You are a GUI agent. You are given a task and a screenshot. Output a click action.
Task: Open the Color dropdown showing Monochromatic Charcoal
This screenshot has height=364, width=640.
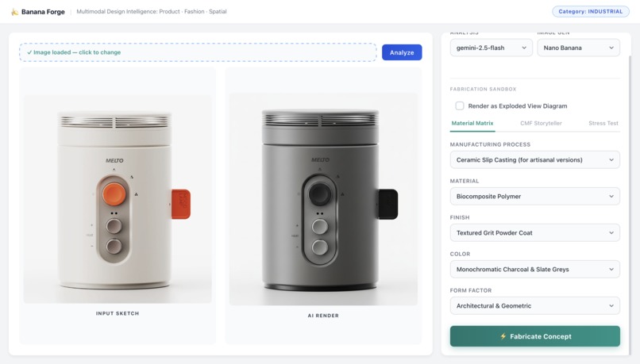click(x=534, y=270)
